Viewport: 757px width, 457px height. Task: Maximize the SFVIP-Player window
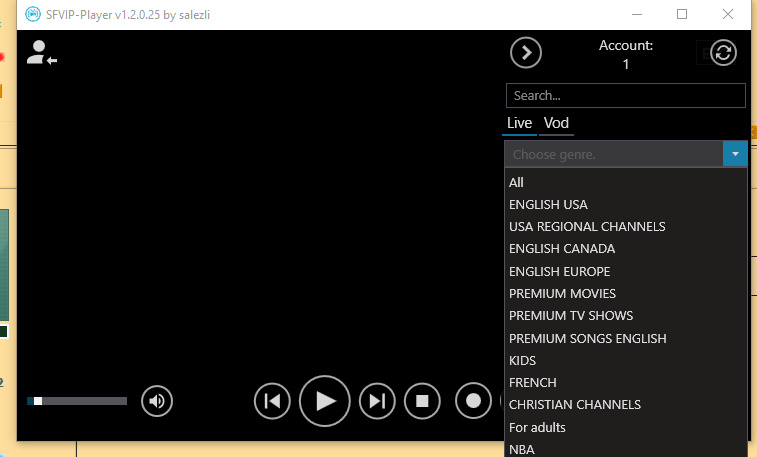tap(682, 14)
